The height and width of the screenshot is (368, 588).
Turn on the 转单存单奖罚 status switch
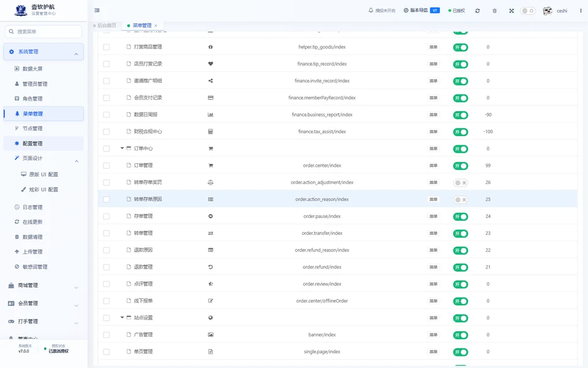pyautogui.click(x=461, y=183)
